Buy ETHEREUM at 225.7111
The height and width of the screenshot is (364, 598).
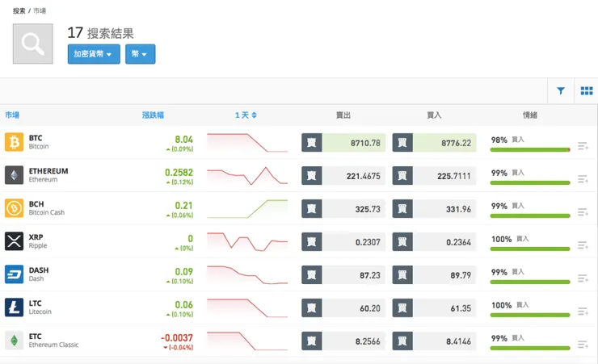(x=434, y=176)
